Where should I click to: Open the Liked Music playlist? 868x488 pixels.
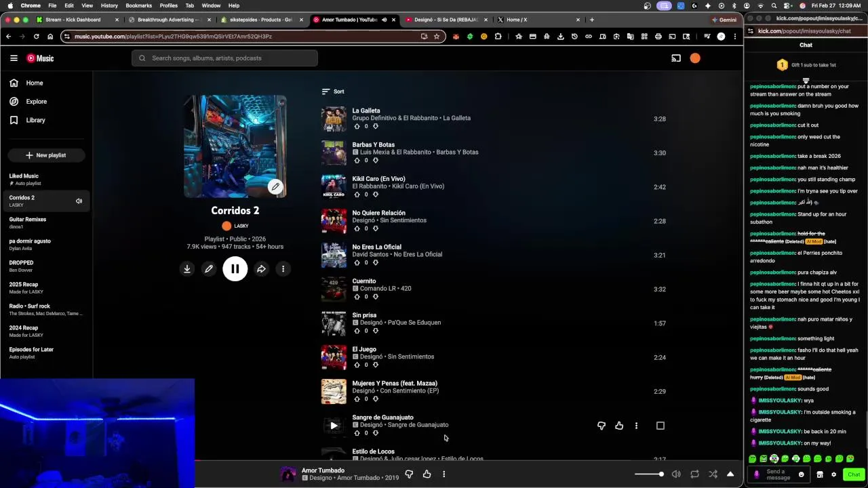(45, 179)
